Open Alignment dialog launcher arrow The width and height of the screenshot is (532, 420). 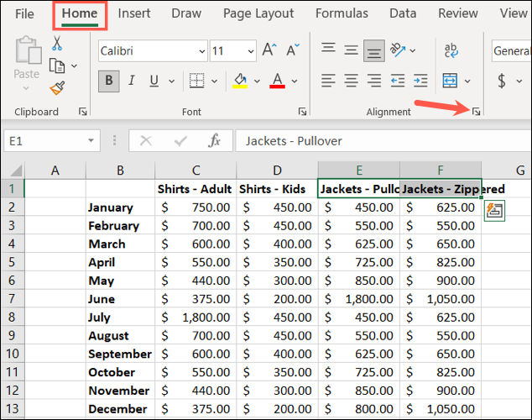pos(477,112)
